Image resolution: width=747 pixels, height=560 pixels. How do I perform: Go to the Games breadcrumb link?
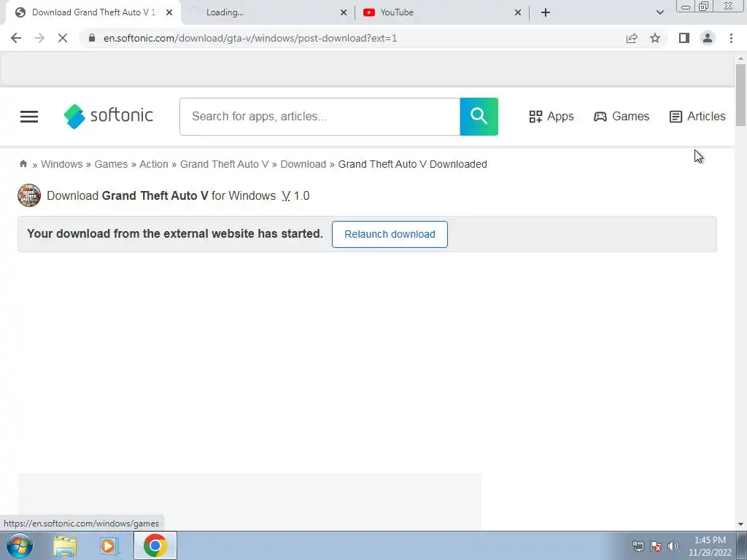coord(111,164)
